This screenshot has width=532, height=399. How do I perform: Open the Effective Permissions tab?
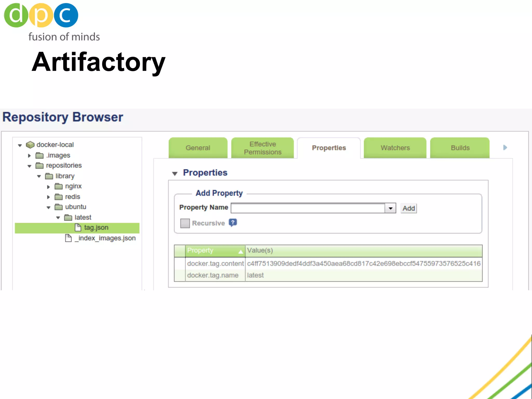(263, 148)
